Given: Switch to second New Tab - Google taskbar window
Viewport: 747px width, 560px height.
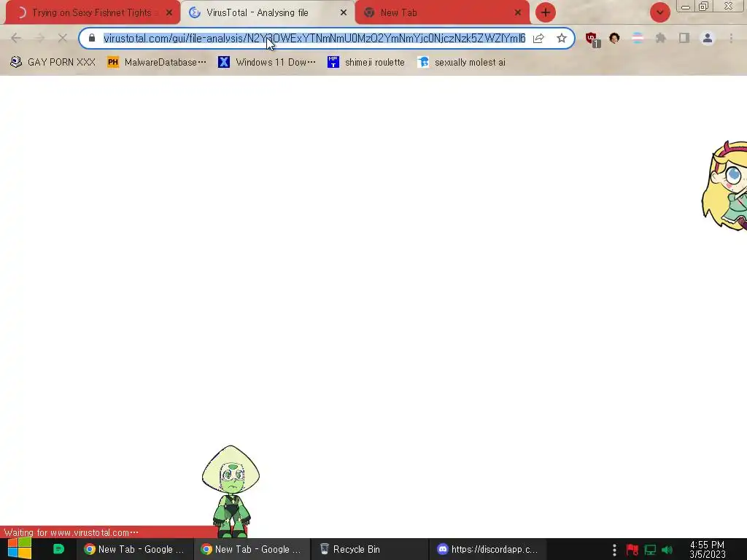Looking at the screenshot, I should pyautogui.click(x=252, y=549).
